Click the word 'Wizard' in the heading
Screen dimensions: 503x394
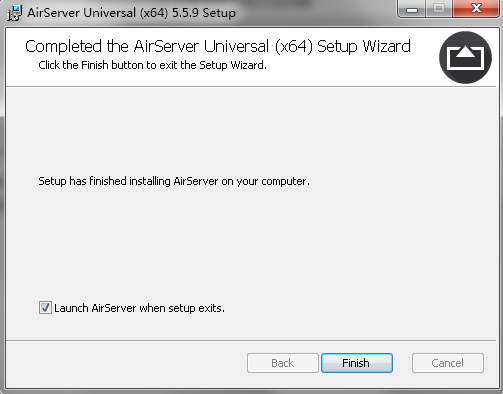click(387, 46)
